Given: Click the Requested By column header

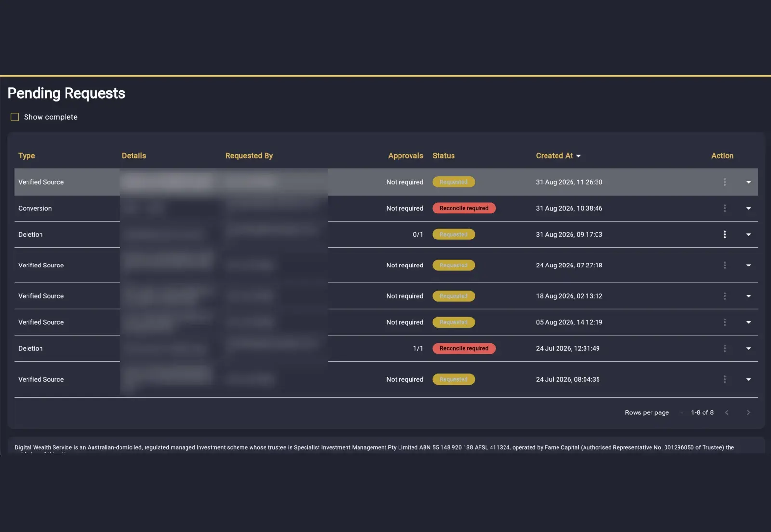Looking at the screenshot, I should click(x=249, y=156).
